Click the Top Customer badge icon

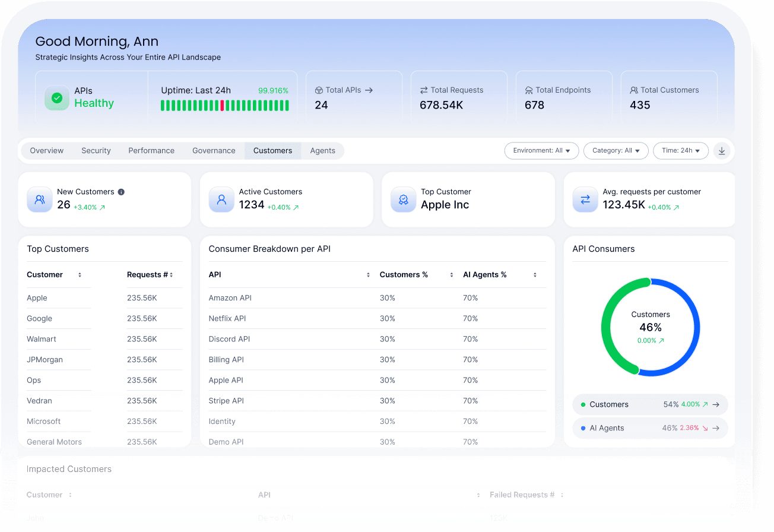(x=403, y=199)
